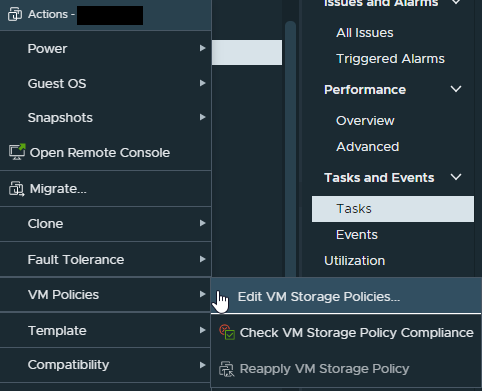
Task: Open the VM Policies submenu
Action: click(105, 295)
